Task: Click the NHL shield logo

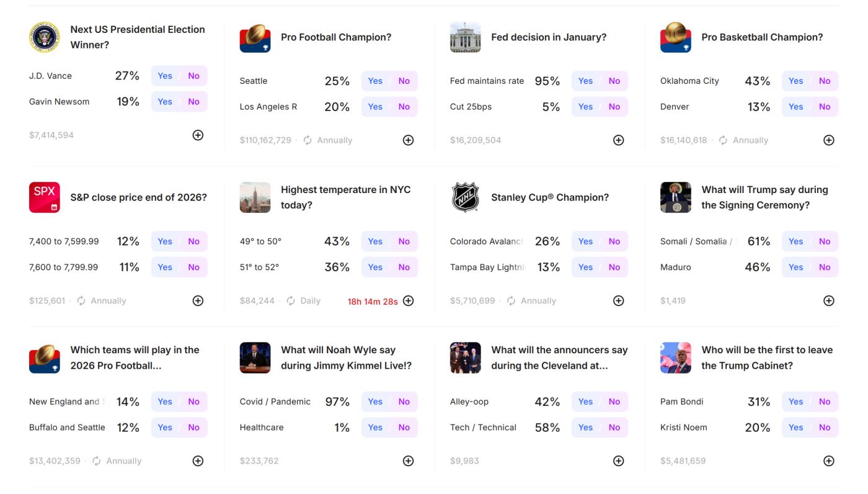Action: (x=465, y=197)
